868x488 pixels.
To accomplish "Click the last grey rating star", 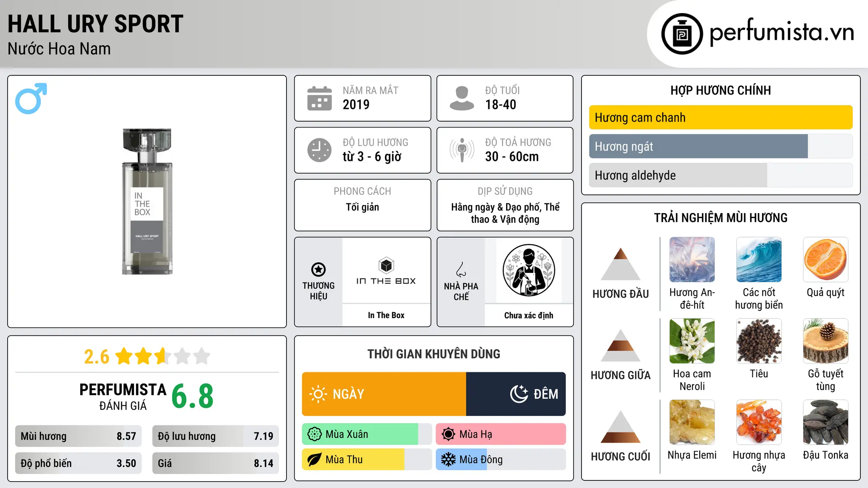I will 202,356.
